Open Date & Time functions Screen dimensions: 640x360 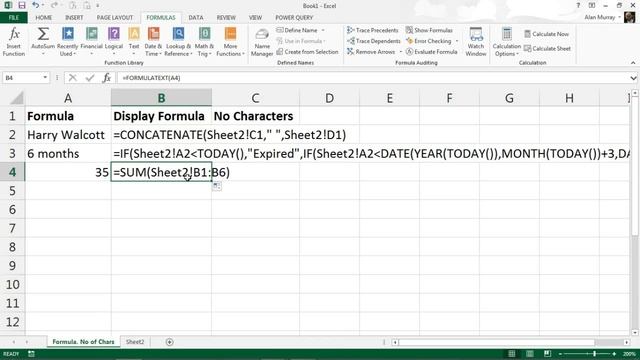coord(153,42)
